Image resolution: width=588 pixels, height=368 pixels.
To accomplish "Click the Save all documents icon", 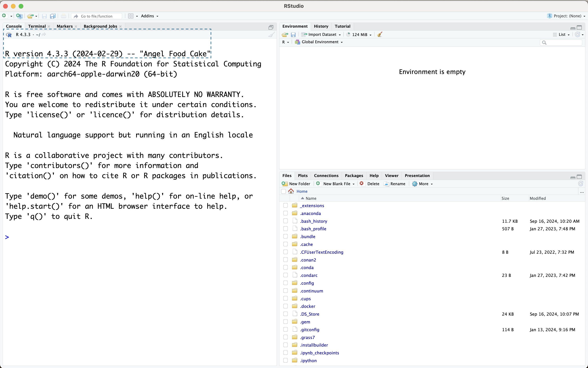I will tap(53, 16).
